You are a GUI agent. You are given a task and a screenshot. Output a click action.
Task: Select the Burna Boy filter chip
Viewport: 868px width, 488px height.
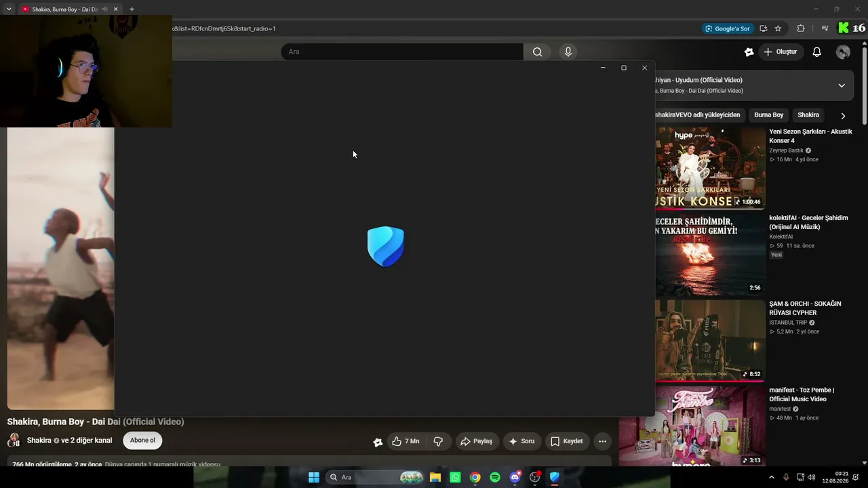click(769, 115)
